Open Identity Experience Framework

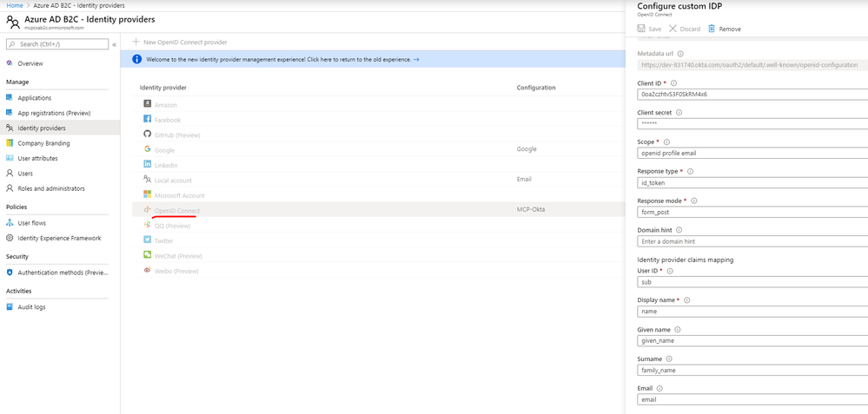[60, 238]
